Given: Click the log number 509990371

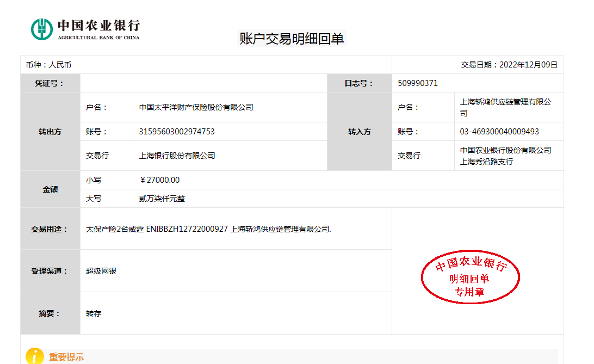Looking at the screenshot, I should pyautogui.click(x=418, y=83).
